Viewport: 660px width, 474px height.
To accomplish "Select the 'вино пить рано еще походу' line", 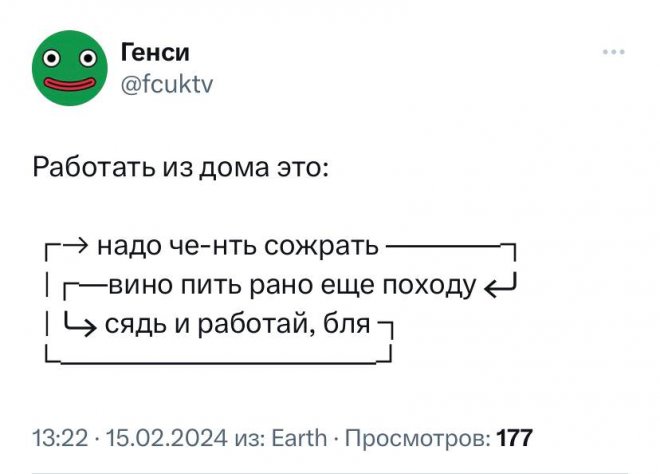I will pyautogui.click(x=293, y=285).
